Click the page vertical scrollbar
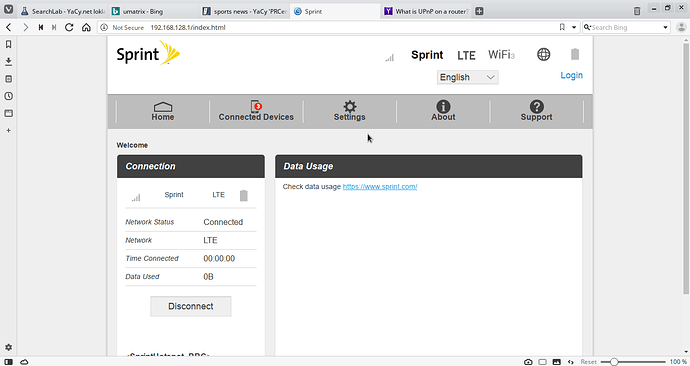Screen dimensions: 690x366 click(x=686, y=168)
